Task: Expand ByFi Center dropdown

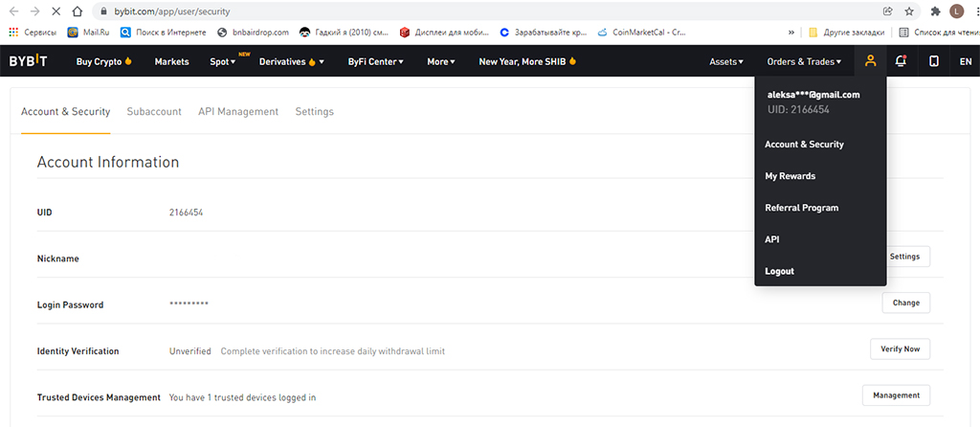Action: coord(375,61)
